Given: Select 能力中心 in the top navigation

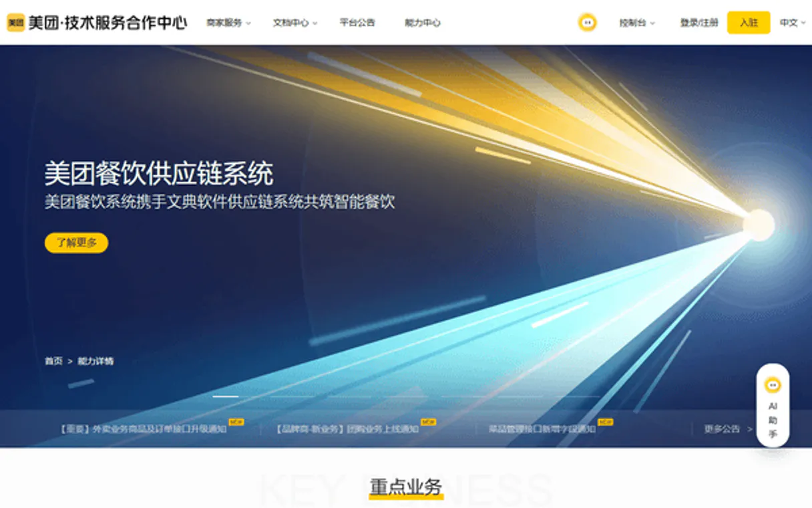Looking at the screenshot, I should click(423, 23).
